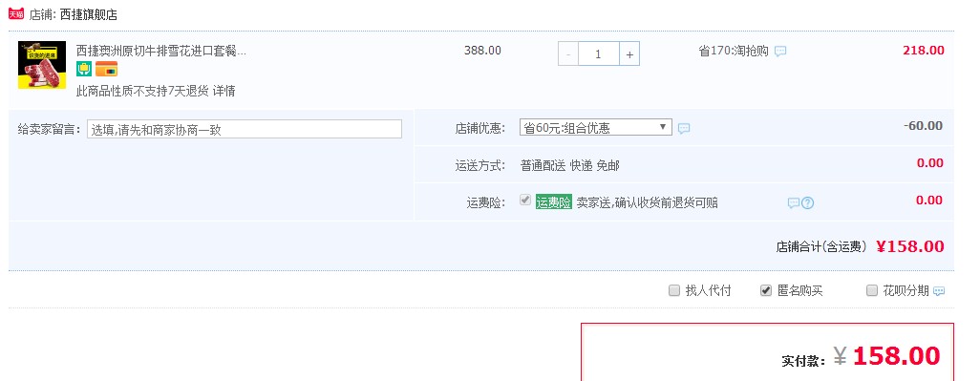Image resolution: width=980 pixels, height=381 pixels.
Task: Click the unit price 388.00
Action: (x=482, y=51)
